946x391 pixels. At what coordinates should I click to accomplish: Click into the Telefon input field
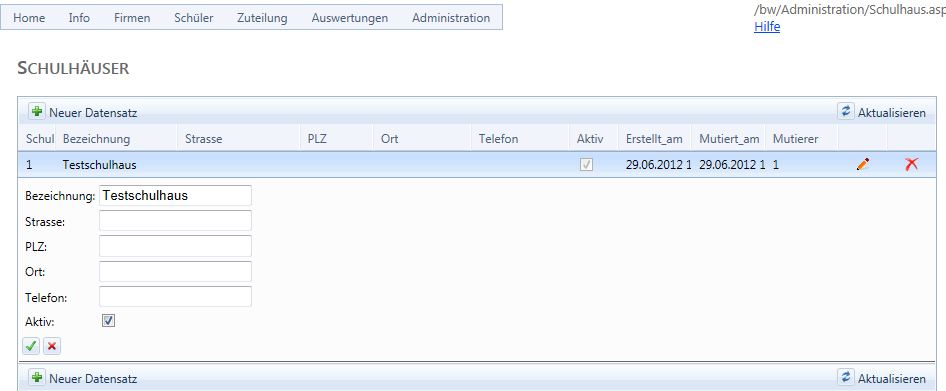[x=175, y=297]
